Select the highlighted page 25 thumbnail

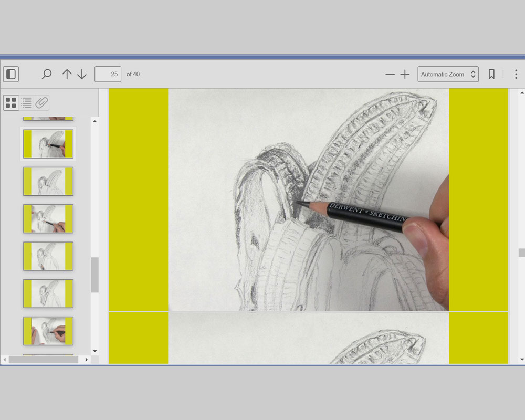[x=48, y=144]
